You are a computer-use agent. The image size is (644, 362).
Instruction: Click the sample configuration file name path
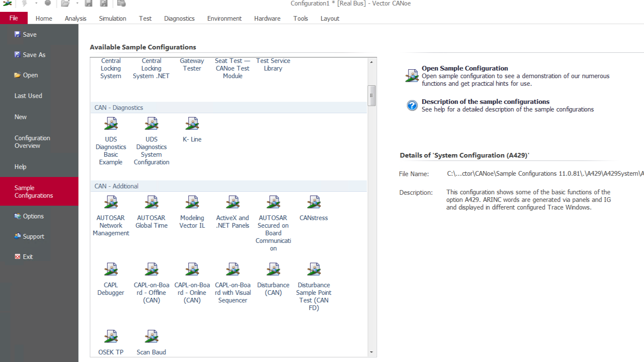coord(545,174)
